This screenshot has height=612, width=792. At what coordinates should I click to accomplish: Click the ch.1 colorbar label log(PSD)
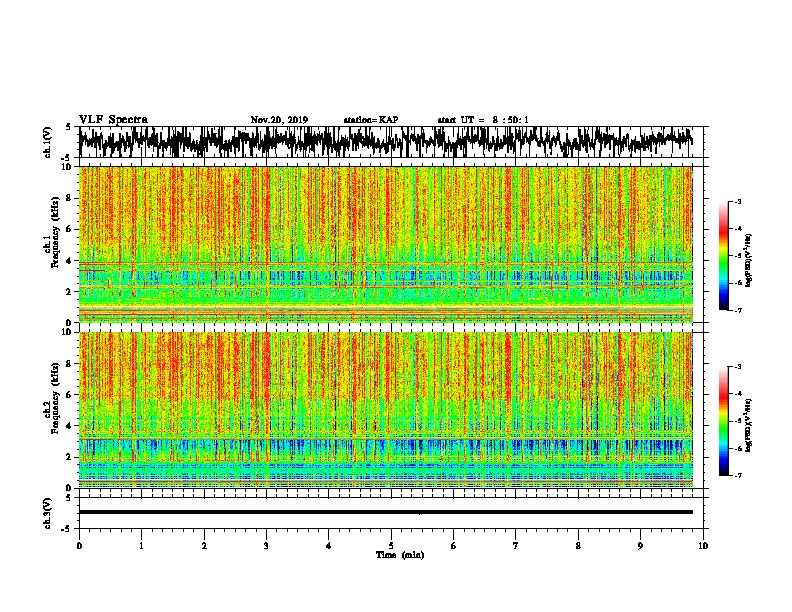(748, 261)
